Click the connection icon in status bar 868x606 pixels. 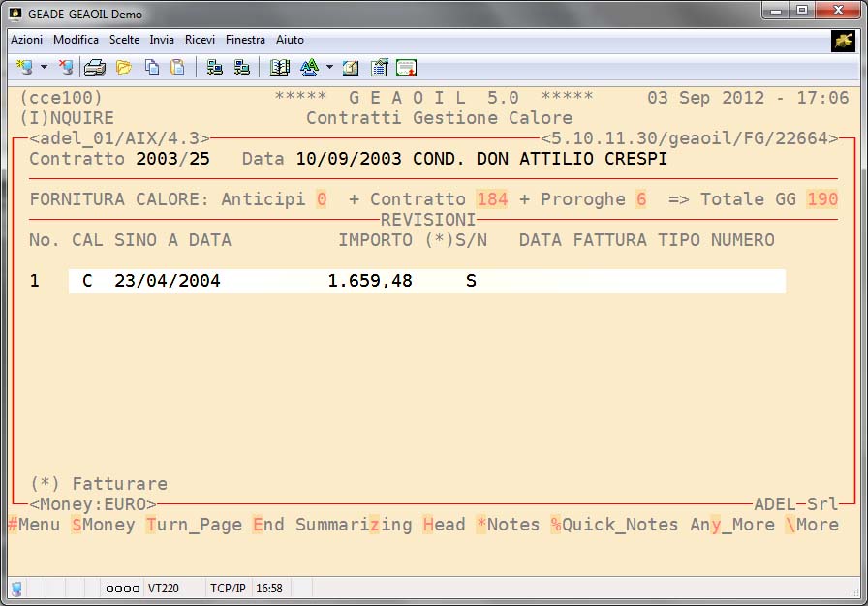pyautogui.click(x=17, y=589)
